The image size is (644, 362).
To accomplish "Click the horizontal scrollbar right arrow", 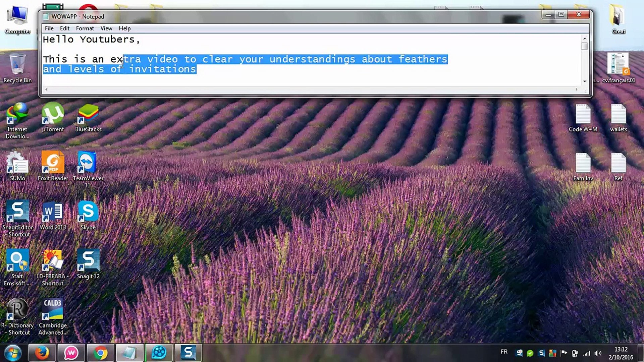I will pos(577,89).
